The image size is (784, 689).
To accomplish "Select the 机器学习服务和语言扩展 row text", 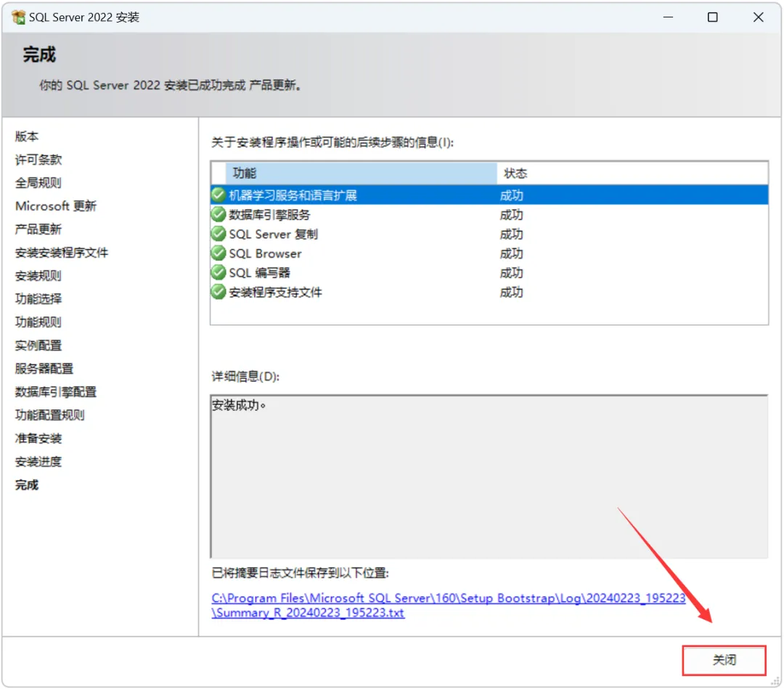I will [x=293, y=195].
